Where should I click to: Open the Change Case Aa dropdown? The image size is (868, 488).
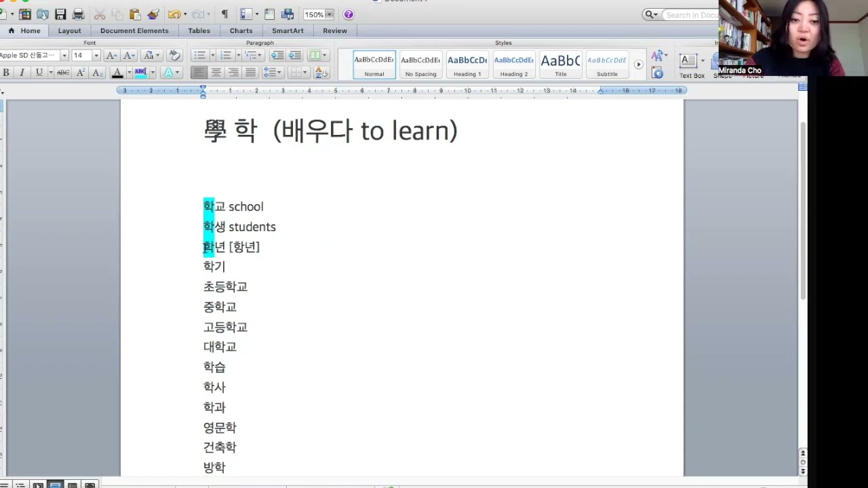[152, 56]
